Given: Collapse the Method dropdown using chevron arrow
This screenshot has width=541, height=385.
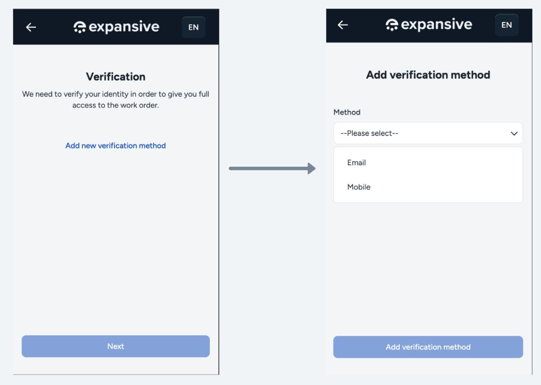Looking at the screenshot, I should [x=514, y=134].
